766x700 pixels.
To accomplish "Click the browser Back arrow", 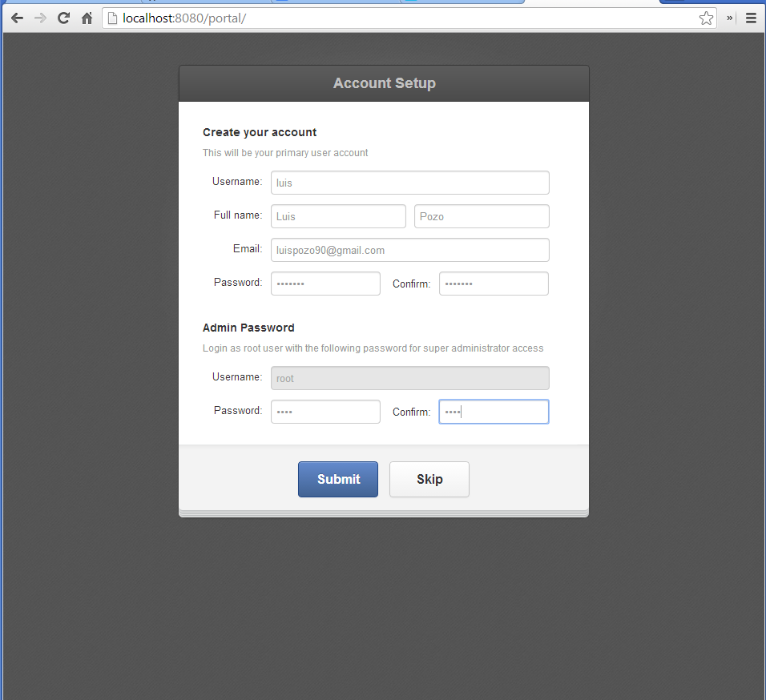I will click(x=17, y=18).
